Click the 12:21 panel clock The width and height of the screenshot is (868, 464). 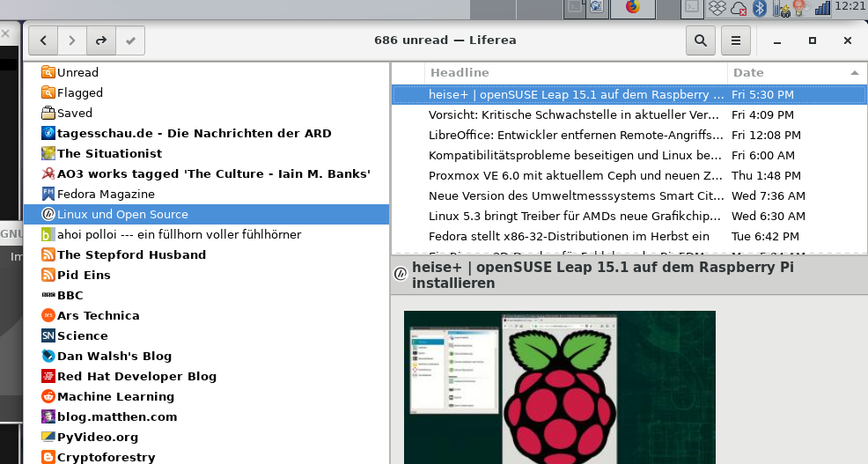point(850,6)
